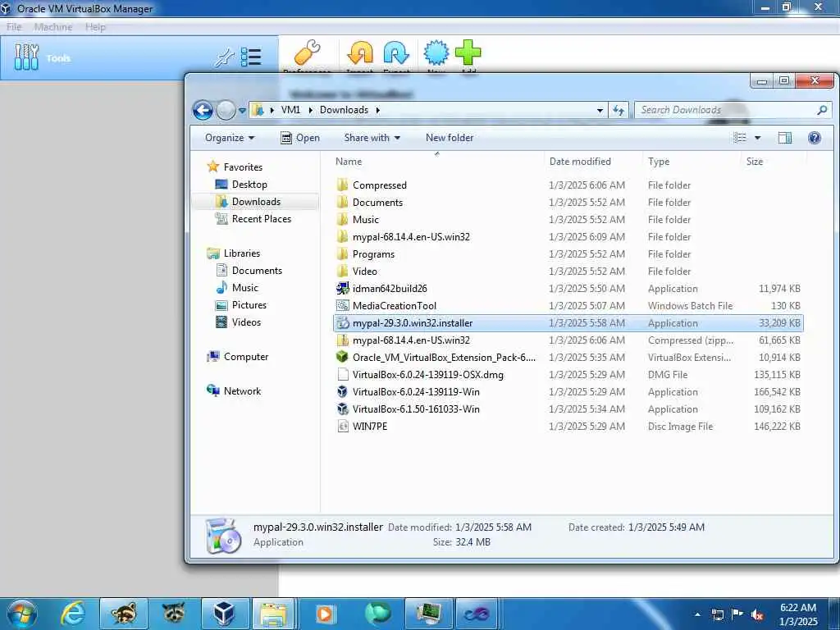Click the Action Center flag tray icon
Screen dimensions: 840x630
point(737,614)
